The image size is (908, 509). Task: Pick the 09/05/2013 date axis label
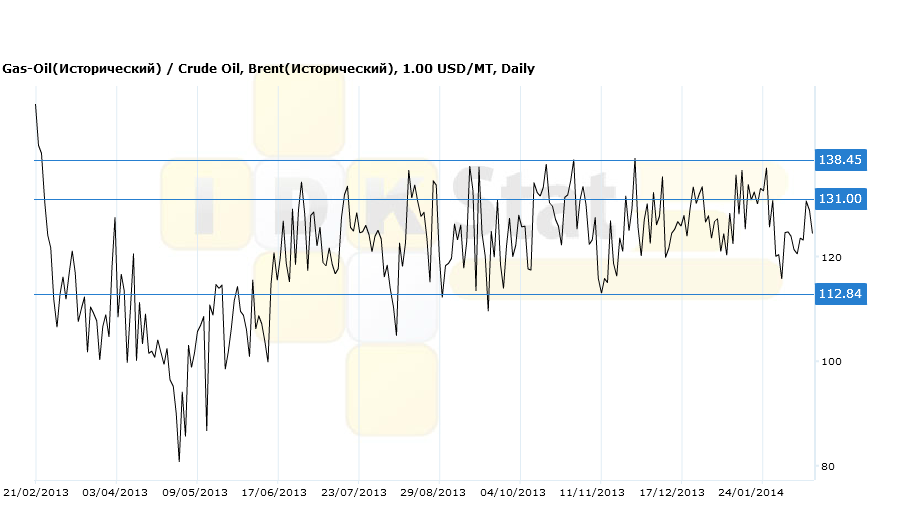coord(197,493)
